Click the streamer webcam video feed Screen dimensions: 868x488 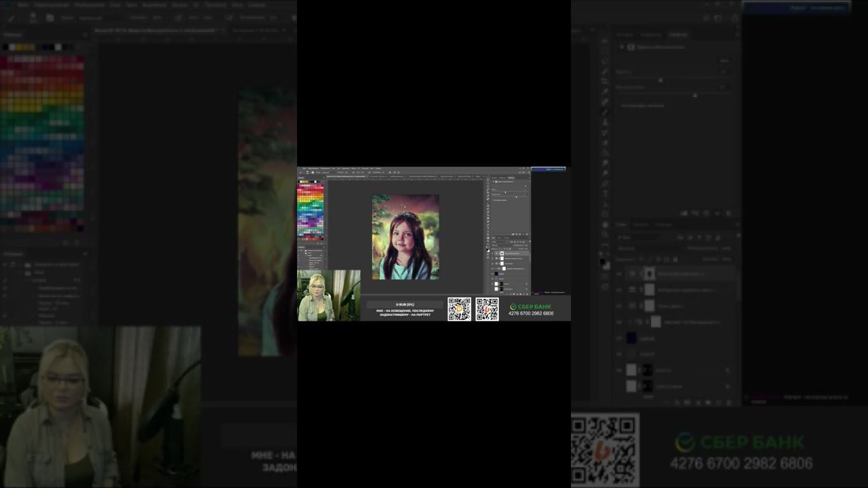point(329,296)
